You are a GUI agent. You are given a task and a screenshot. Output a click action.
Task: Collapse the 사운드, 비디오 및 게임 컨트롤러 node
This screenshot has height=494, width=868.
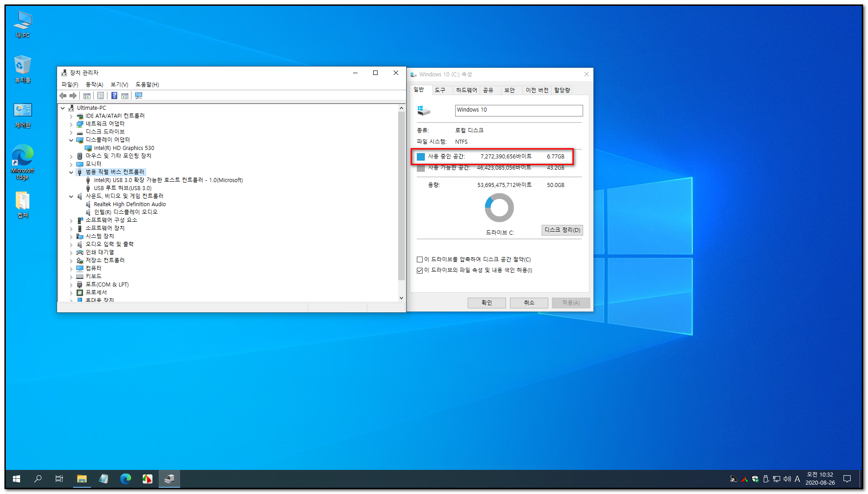pos(71,196)
